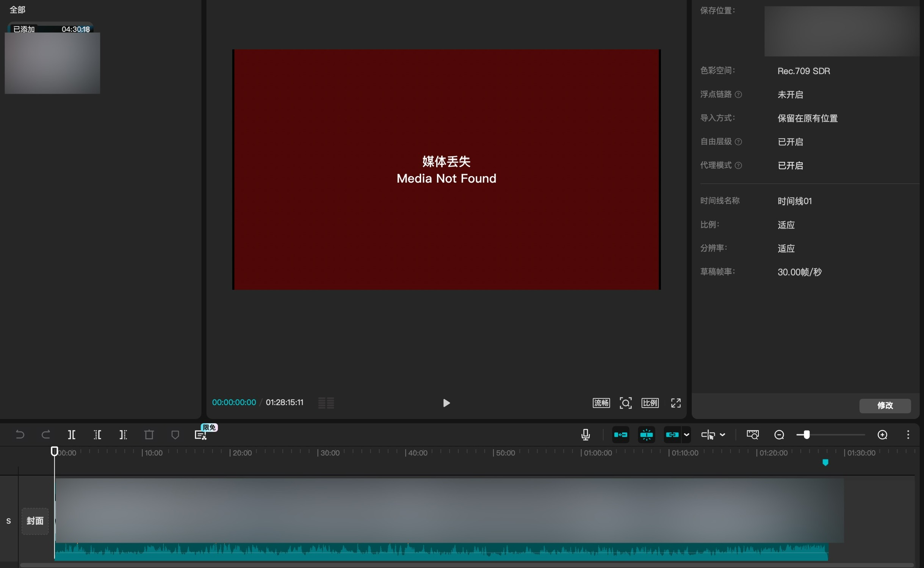Screen dimensions: 924x568
Task: Start voiceover recording with microphone icon
Action: click(585, 435)
